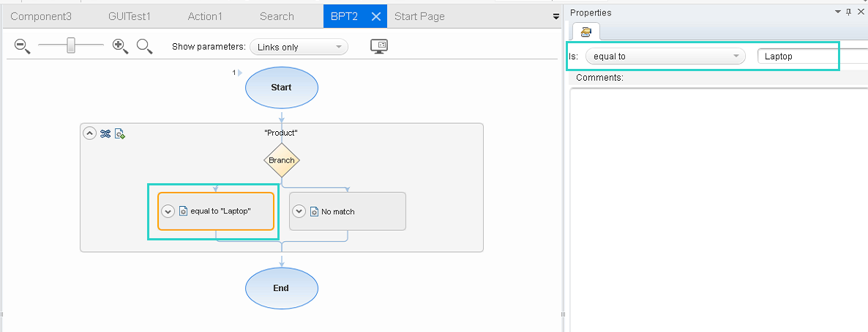Switch to the Start Page tab

click(x=419, y=16)
